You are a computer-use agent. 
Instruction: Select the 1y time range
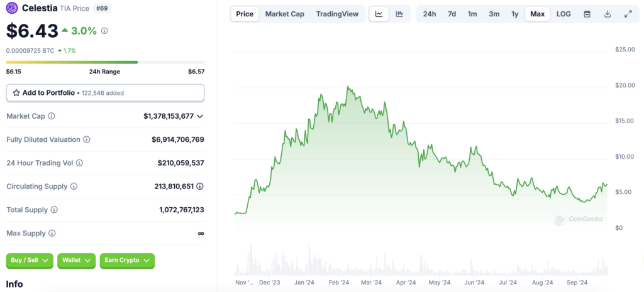tap(515, 14)
